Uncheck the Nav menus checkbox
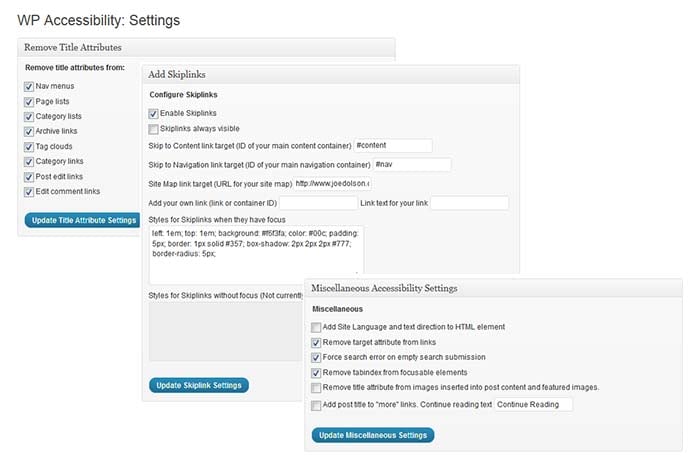700x465 pixels. click(28, 86)
